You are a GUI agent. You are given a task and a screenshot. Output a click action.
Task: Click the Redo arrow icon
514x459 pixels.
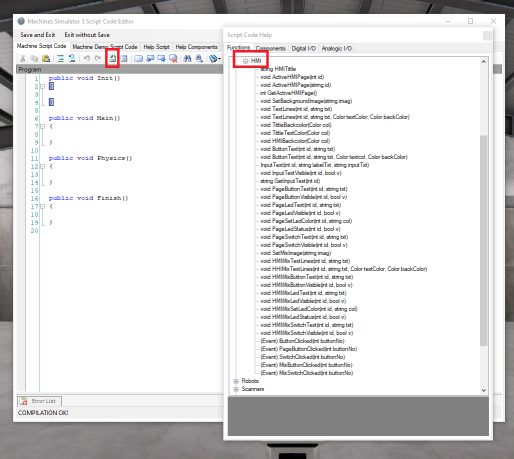pyautogui.click(x=98, y=59)
